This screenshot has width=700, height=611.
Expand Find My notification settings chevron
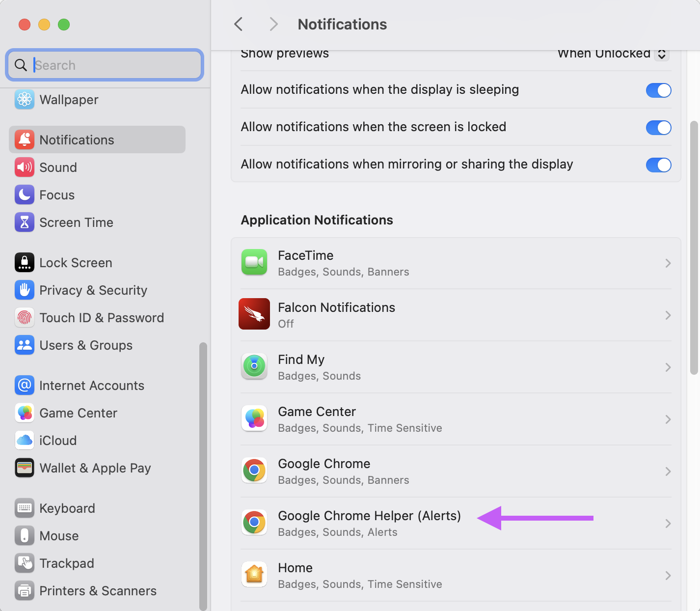coord(668,367)
